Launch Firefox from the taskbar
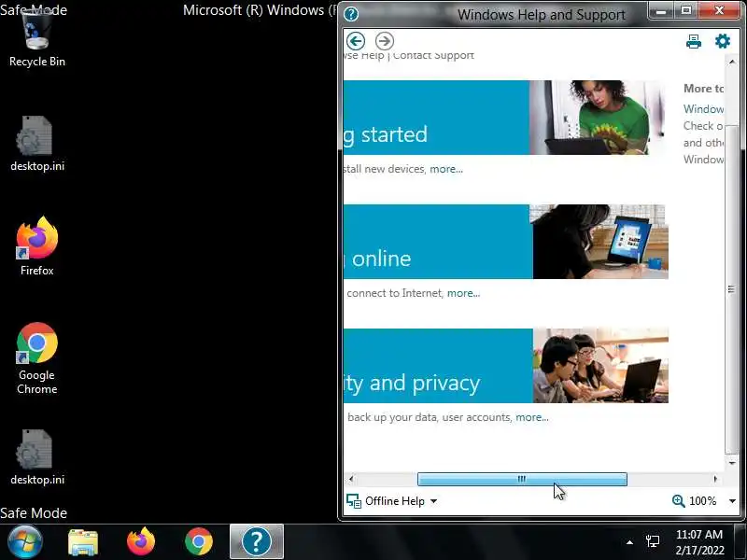The image size is (747, 560). pos(141,542)
